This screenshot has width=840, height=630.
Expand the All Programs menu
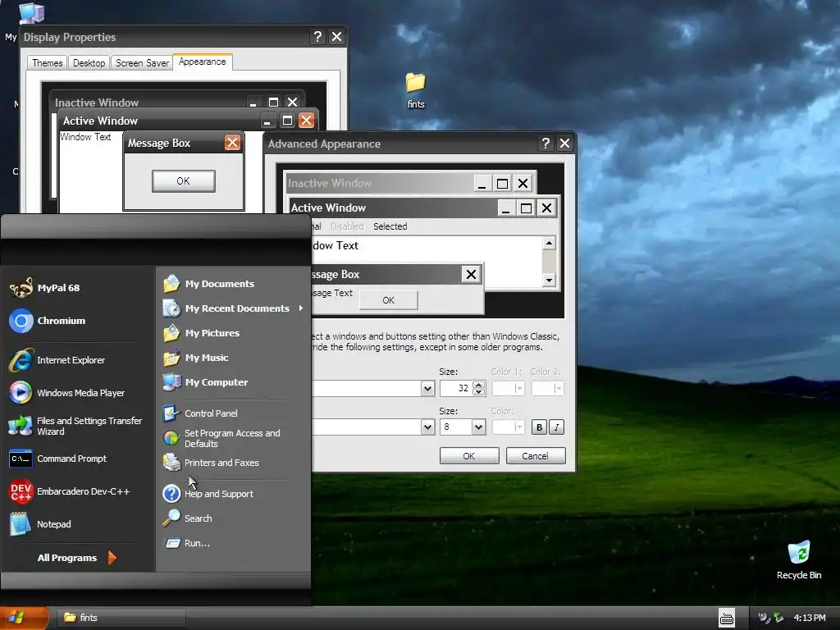coord(76,558)
